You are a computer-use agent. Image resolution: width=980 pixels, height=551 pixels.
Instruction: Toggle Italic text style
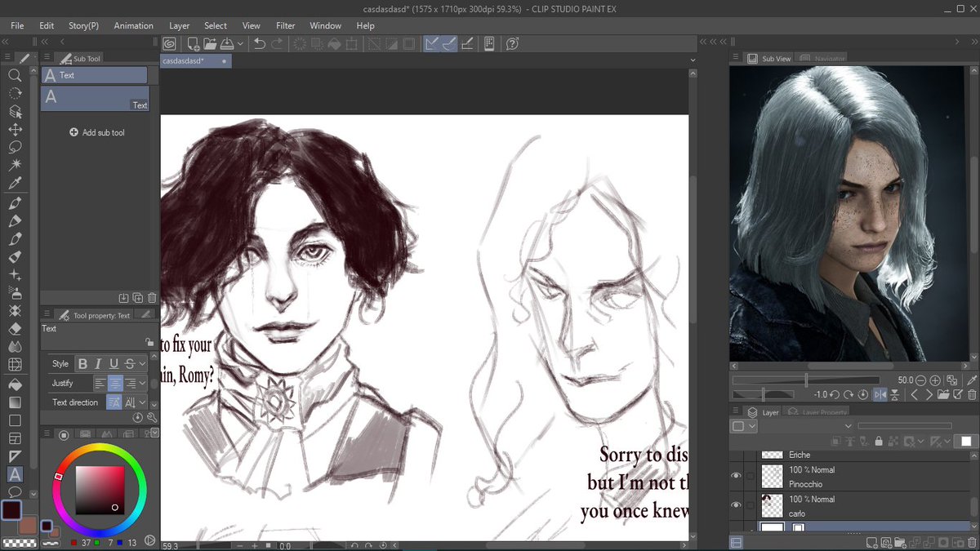(98, 364)
